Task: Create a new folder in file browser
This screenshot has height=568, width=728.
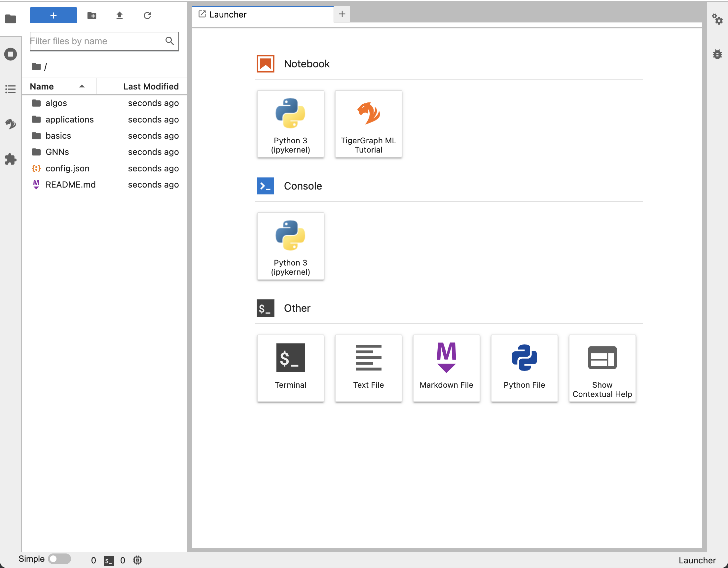Action: coord(92,15)
